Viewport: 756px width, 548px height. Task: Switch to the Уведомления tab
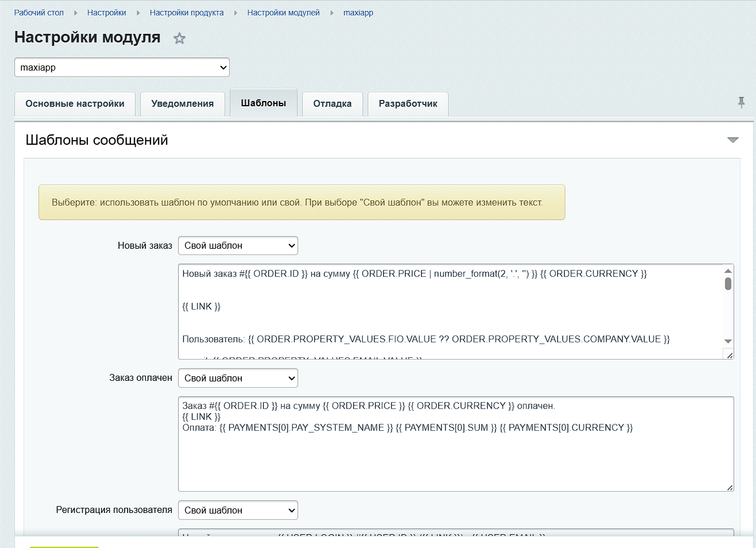tap(183, 104)
